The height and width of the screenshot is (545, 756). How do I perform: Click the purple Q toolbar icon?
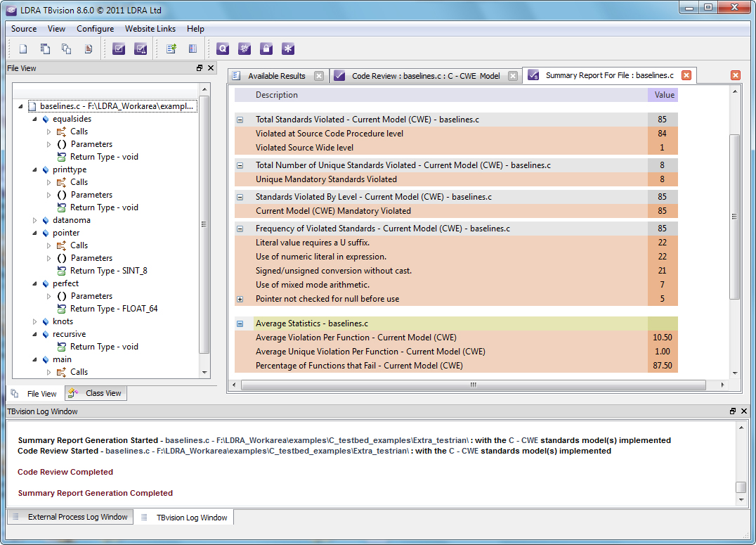coord(223,49)
